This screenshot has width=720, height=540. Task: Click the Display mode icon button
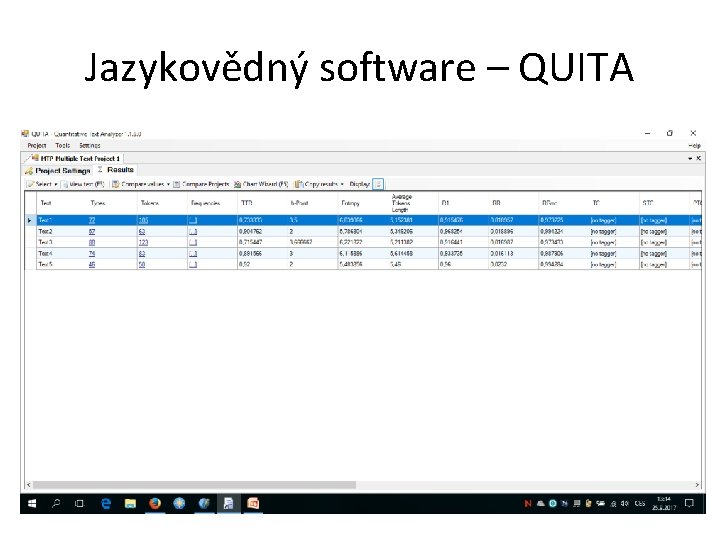coord(378,184)
